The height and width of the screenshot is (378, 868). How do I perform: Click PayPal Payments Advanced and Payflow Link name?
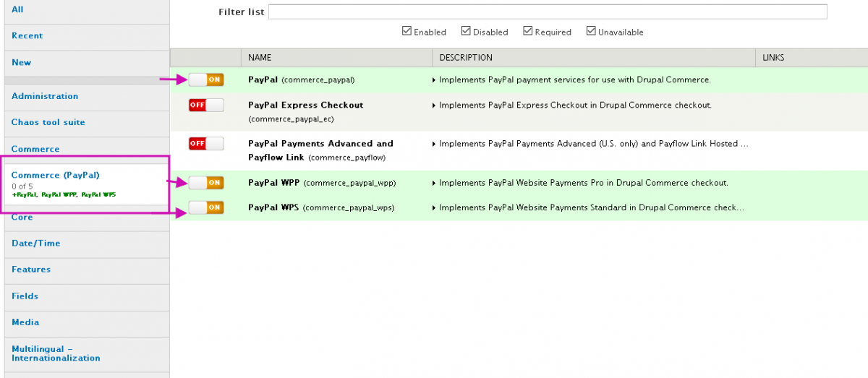point(320,150)
